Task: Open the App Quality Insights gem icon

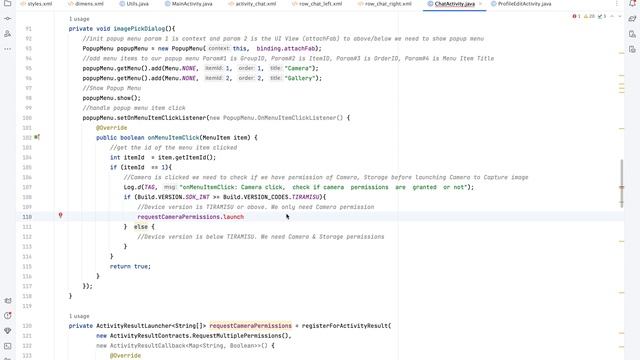Action: pos(7,331)
